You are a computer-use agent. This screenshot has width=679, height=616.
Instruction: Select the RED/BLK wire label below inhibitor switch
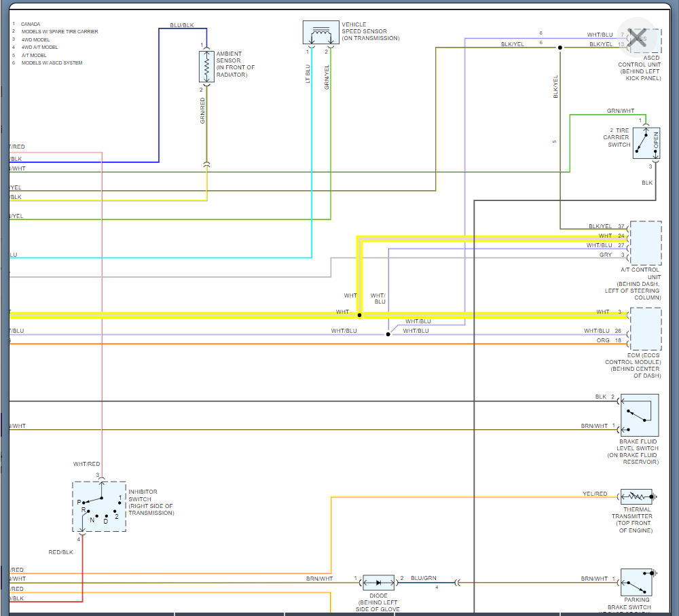(x=60, y=552)
